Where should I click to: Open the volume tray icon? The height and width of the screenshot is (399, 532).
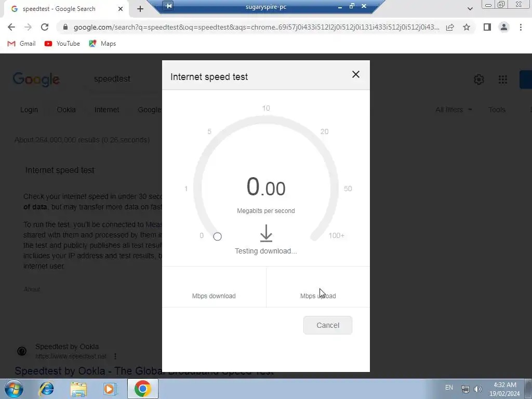(478, 389)
